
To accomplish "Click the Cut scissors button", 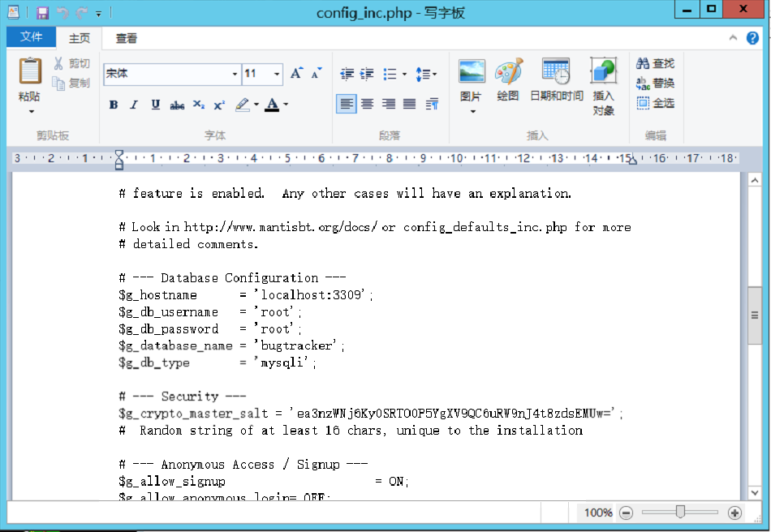I will point(71,63).
